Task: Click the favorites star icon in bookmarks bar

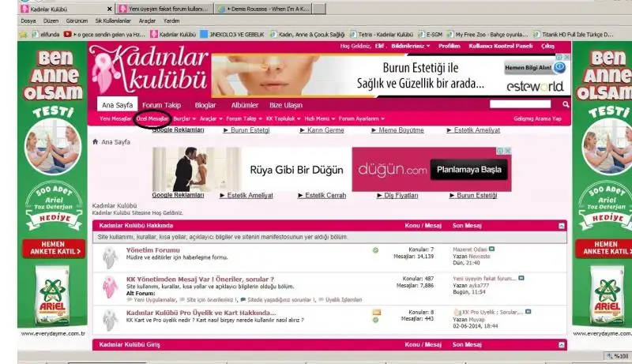Action: tap(23, 35)
